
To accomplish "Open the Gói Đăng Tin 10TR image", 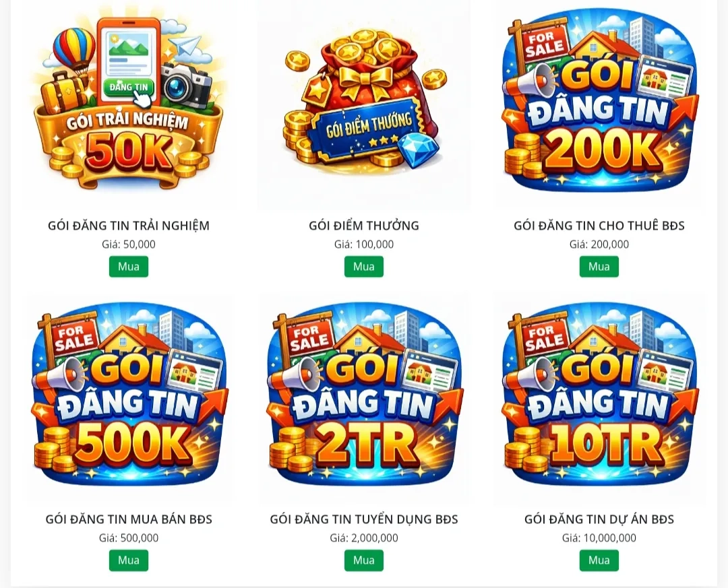I will tap(599, 398).
